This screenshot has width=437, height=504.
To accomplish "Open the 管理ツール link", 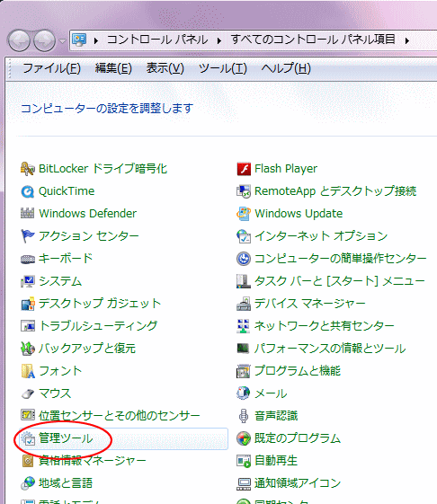I will 66,438.
